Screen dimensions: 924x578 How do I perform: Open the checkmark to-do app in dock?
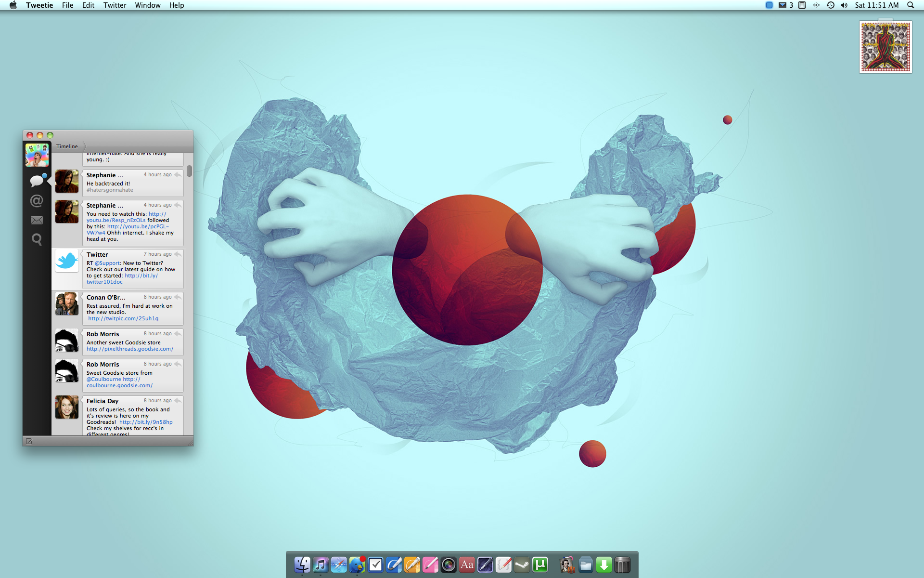pyautogui.click(x=375, y=565)
